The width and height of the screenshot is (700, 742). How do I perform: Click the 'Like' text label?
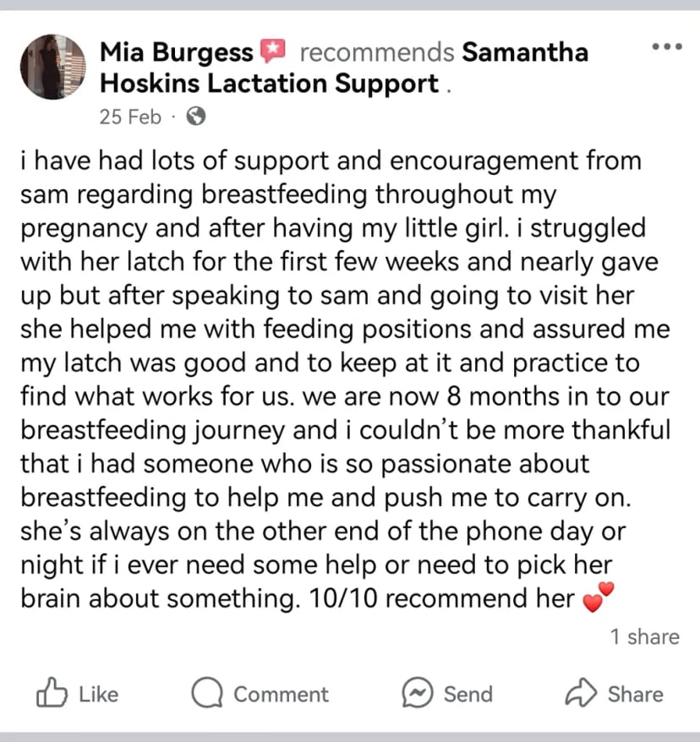point(98,694)
